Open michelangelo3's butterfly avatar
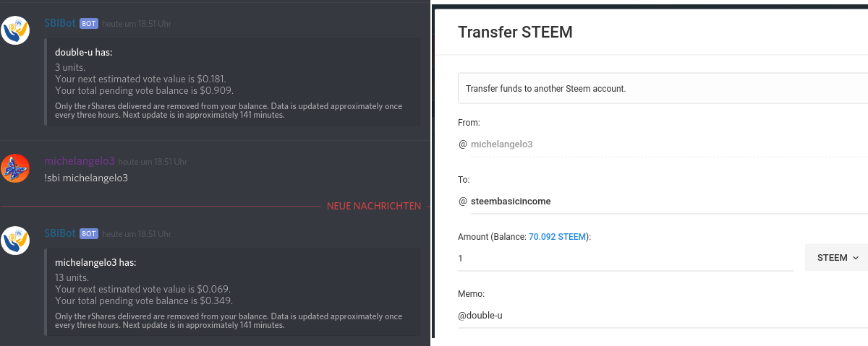This screenshot has height=346, width=868. click(x=15, y=168)
